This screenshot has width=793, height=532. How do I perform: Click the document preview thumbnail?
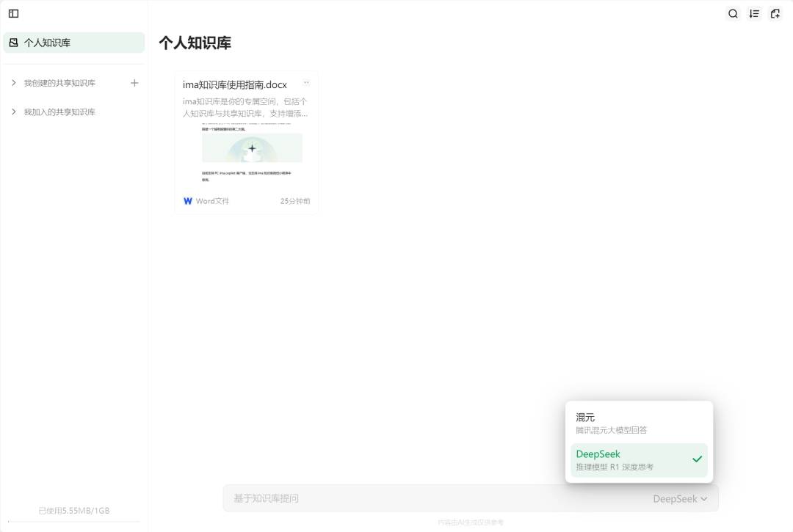coord(246,154)
